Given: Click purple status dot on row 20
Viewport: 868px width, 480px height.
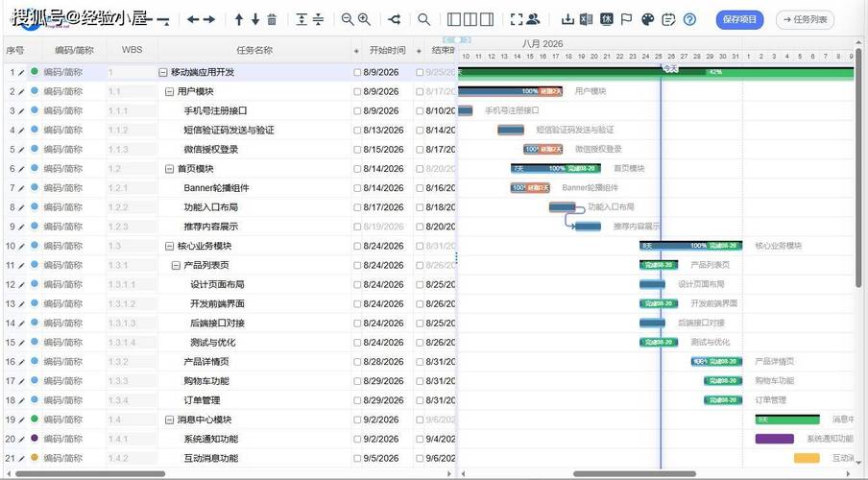Looking at the screenshot, I should (x=35, y=439).
